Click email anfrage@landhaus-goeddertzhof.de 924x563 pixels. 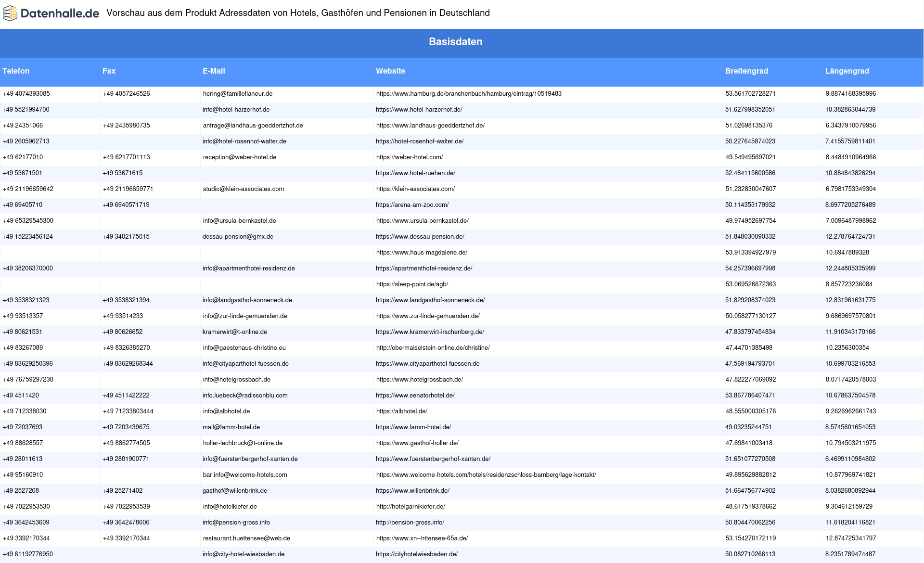click(x=253, y=126)
